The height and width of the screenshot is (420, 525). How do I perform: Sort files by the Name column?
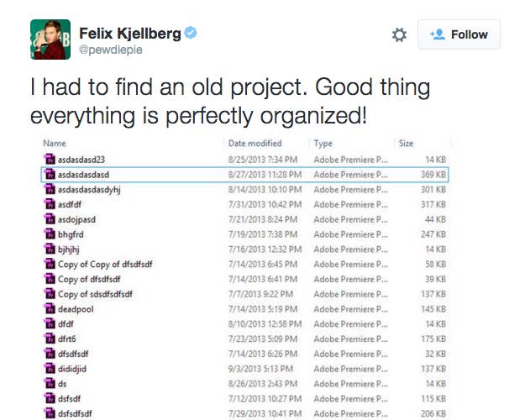55,144
